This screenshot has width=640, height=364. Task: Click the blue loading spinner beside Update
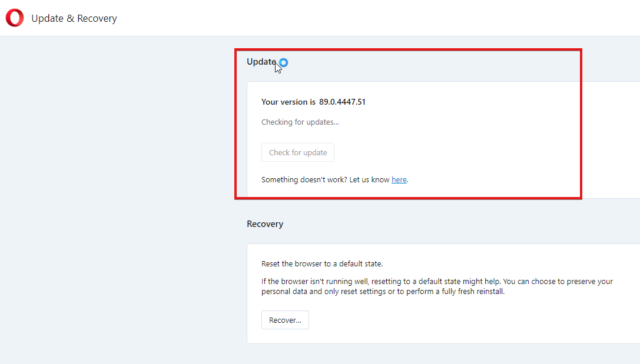click(283, 62)
